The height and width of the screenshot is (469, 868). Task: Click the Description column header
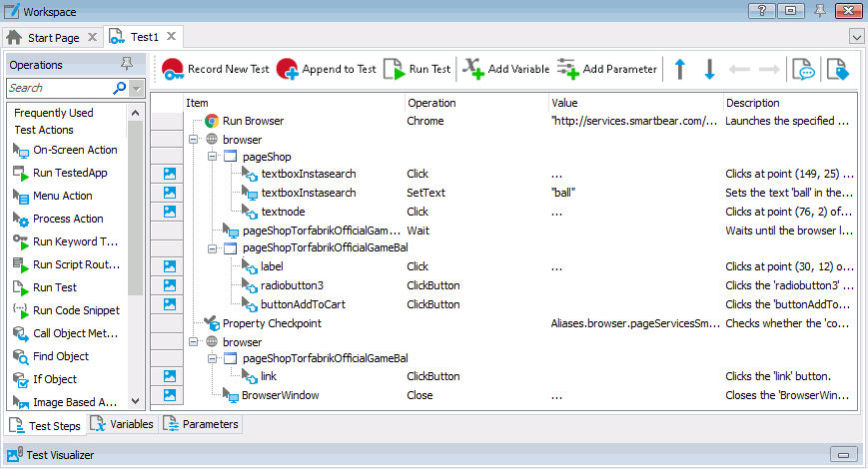point(790,103)
